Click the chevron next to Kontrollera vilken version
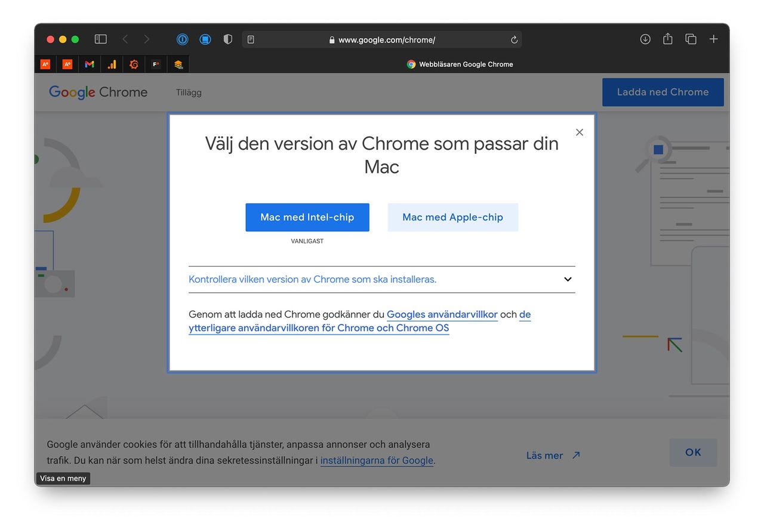764x532 pixels. [568, 279]
